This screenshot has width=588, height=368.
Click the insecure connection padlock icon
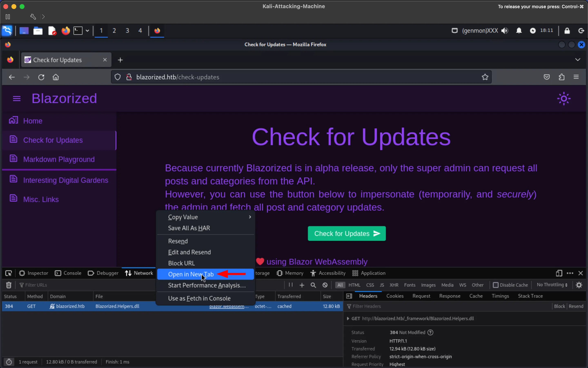129,77
